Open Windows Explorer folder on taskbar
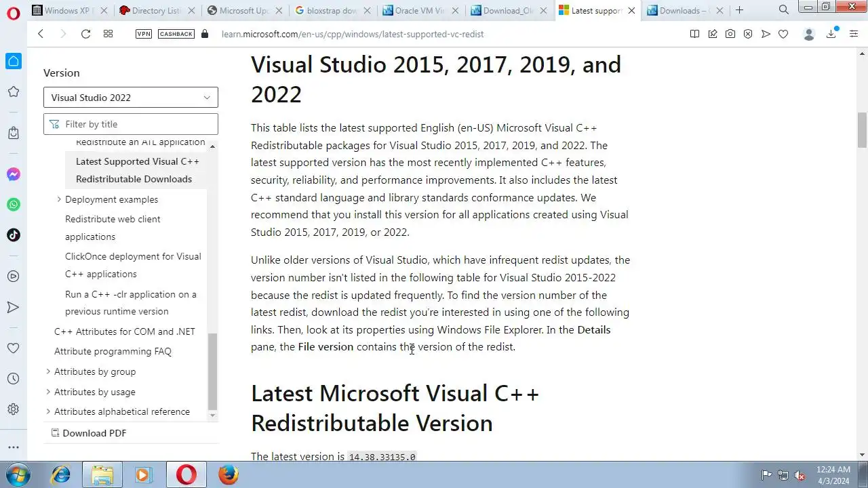 coord(102,474)
